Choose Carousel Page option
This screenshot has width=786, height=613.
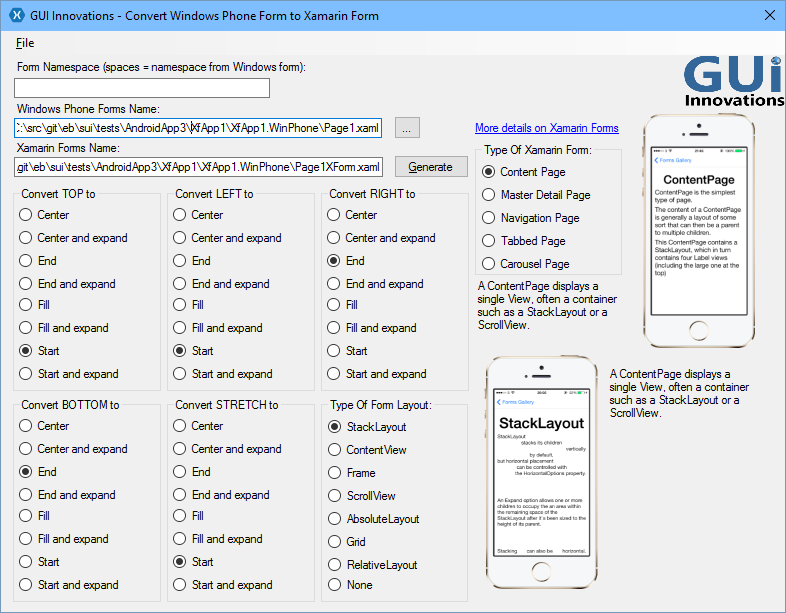click(x=489, y=264)
